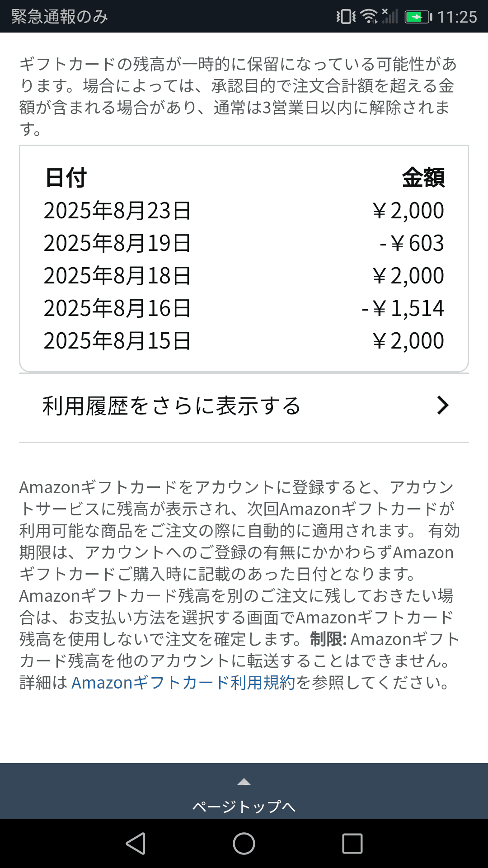This screenshot has width=488, height=868.
Task: Tap the cellular signal status icon
Action: [390, 17]
